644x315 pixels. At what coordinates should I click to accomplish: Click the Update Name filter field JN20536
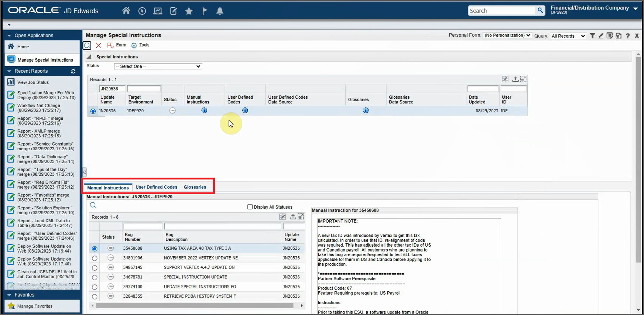[112, 89]
